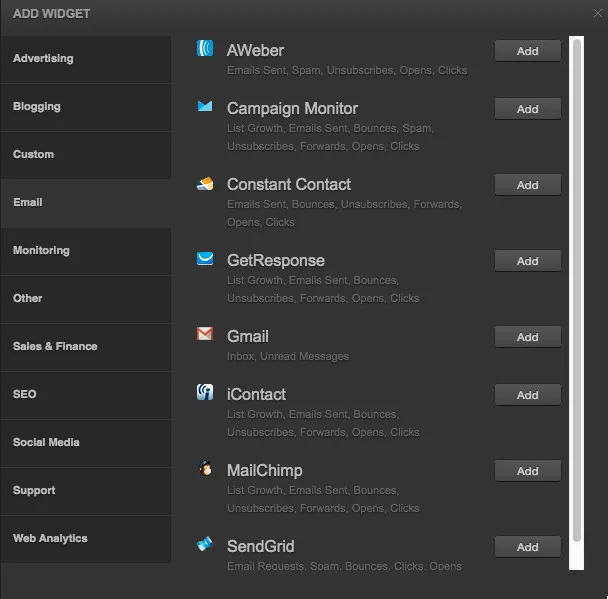Screen dimensions: 608x599
Task: Add the Campaign Monitor widget
Action: 527,109
